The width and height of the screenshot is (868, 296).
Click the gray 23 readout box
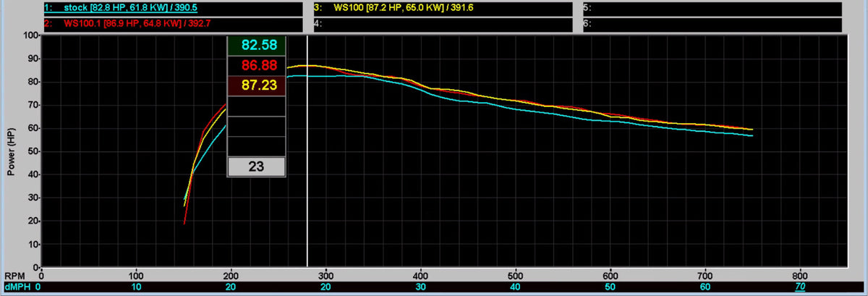pyautogui.click(x=257, y=166)
